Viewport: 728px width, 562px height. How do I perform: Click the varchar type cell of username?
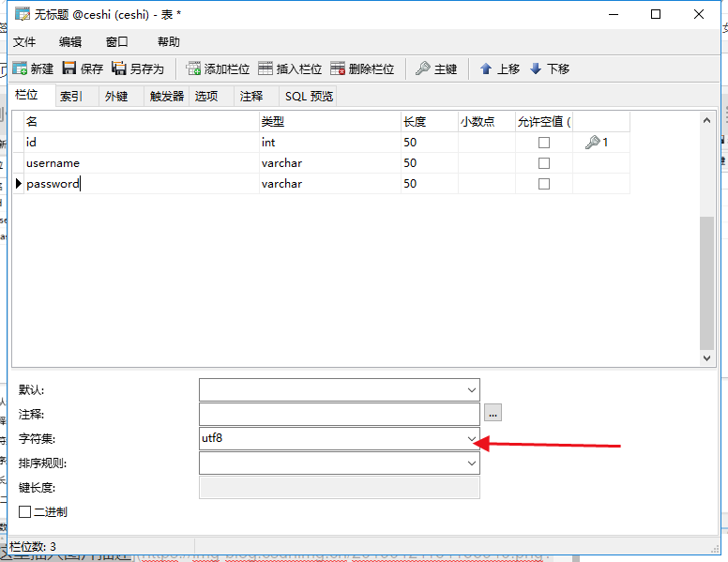330,163
